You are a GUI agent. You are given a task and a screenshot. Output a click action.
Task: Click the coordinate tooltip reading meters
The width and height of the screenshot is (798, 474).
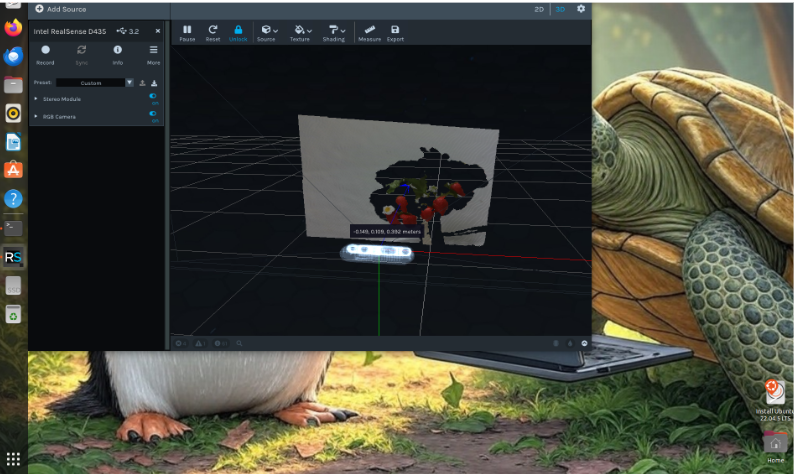(x=387, y=232)
